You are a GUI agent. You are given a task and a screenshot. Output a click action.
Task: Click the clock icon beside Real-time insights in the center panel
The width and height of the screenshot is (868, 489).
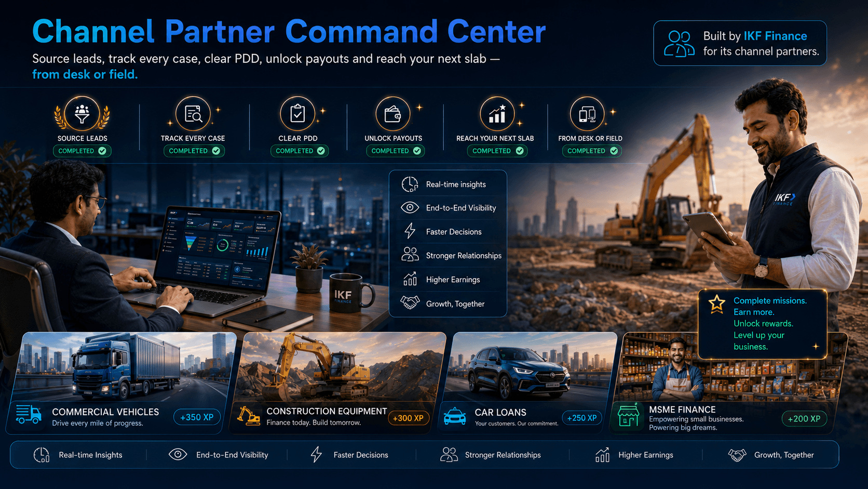click(410, 184)
